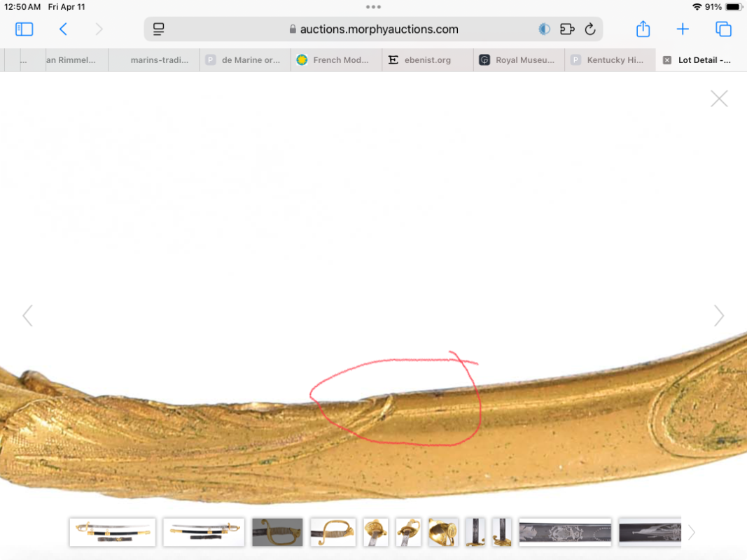Go back to the previous page
The width and height of the screenshot is (747, 560).
(x=63, y=29)
